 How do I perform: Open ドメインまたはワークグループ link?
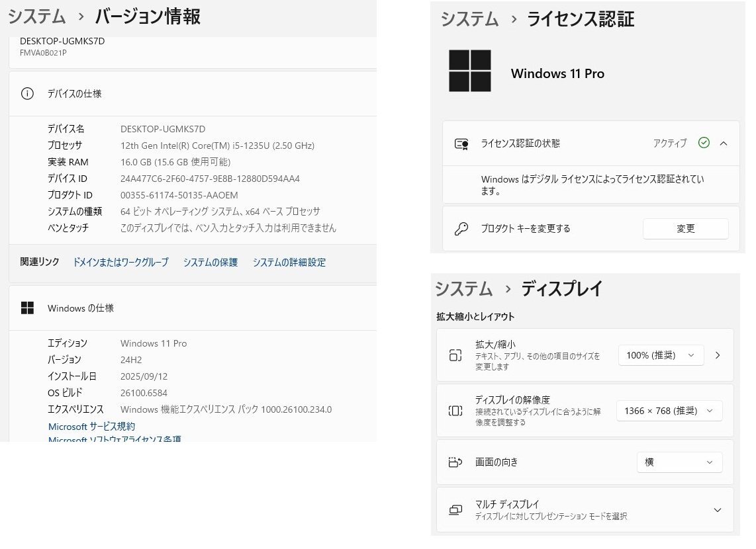coord(120,263)
